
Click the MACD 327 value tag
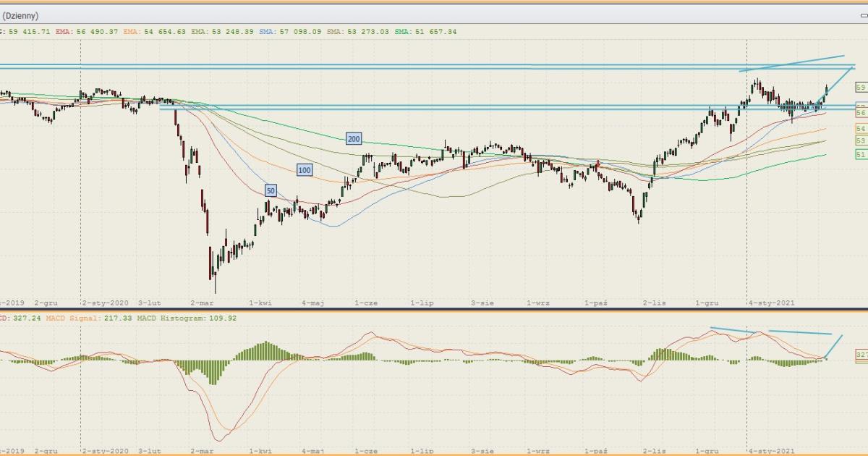[861, 355]
